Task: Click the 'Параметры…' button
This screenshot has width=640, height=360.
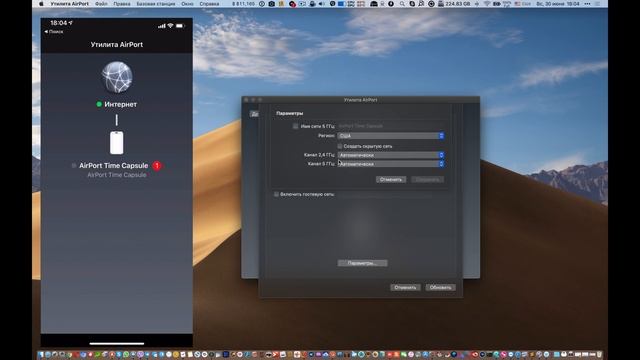Action: point(362,263)
